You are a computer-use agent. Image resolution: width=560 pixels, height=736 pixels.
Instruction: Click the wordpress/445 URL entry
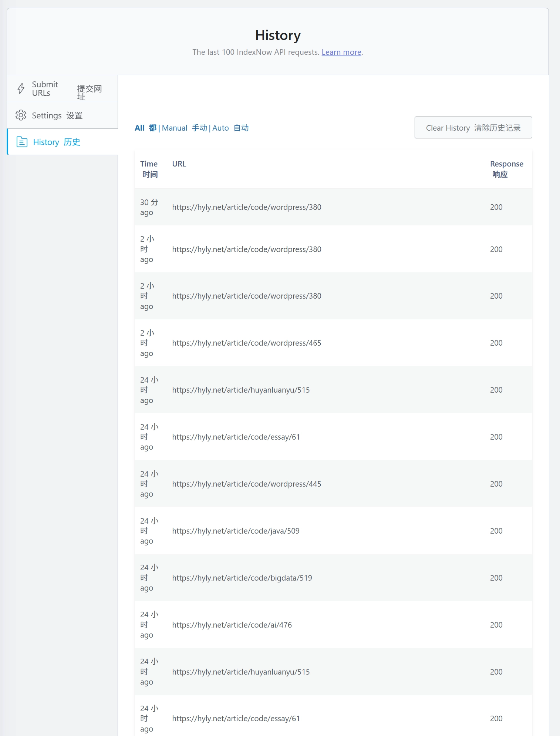(x=247, y=484)
